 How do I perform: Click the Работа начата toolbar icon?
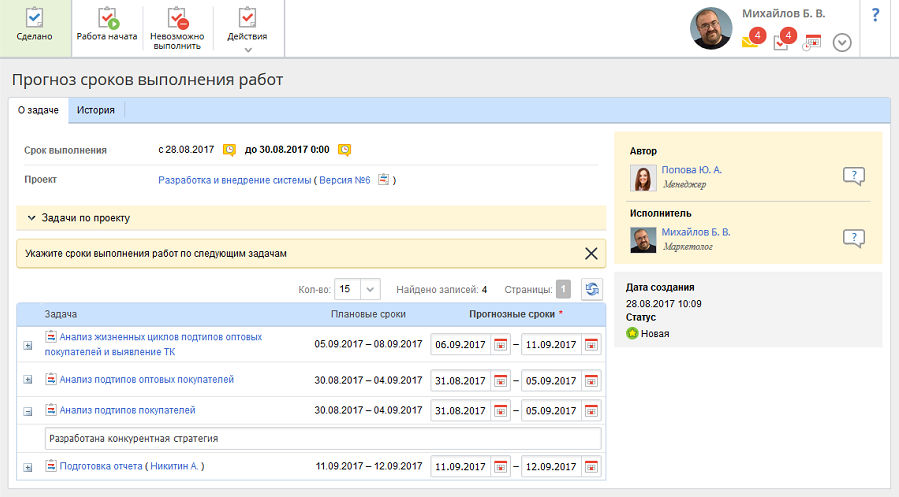pos(107,18)
